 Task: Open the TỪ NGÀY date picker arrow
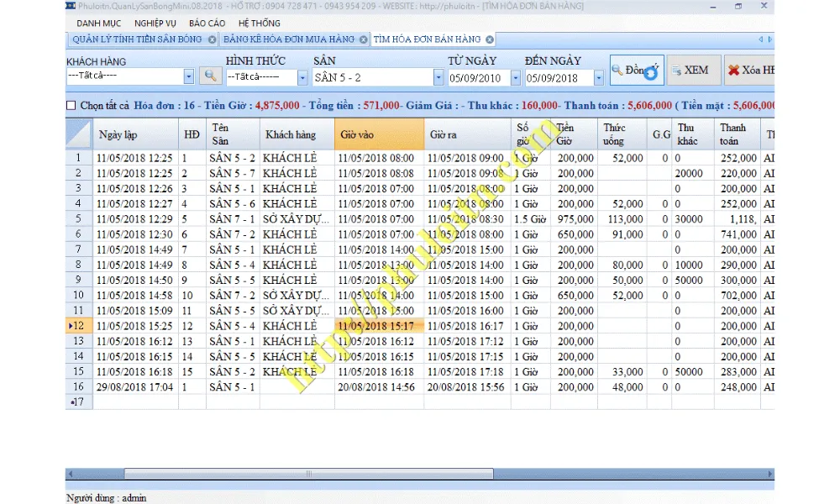click(x=516, y=78)
